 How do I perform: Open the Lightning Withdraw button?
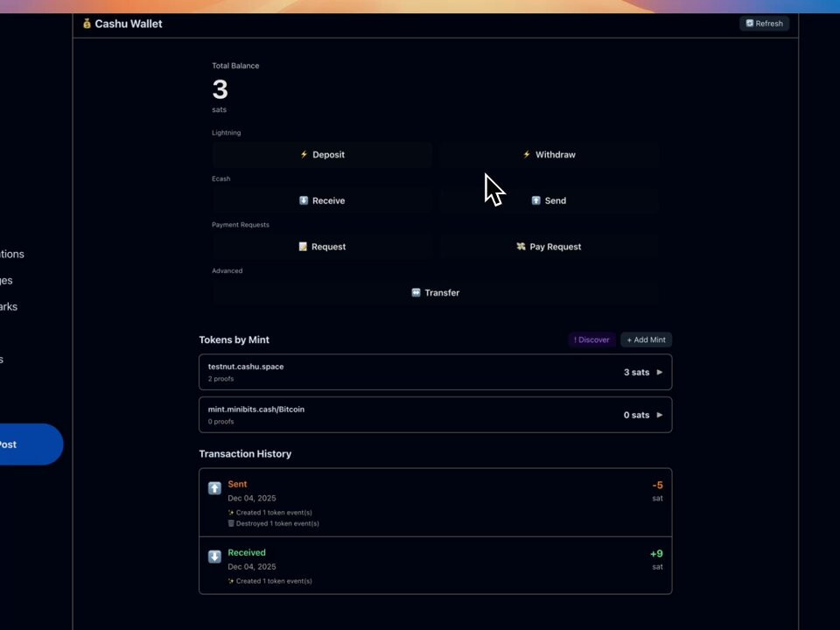(x=549, y=155)
